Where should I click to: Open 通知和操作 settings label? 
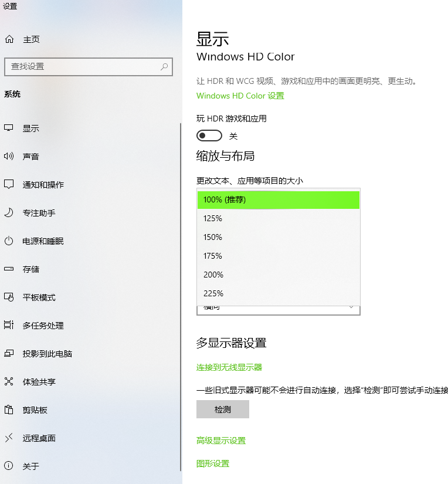click(x=43, y=185)
